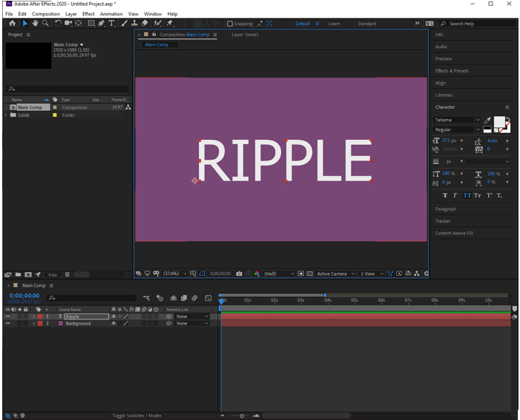Screen dimensions: 520x420
Task: Open the Regular font style dropdown
Action: 456,129
